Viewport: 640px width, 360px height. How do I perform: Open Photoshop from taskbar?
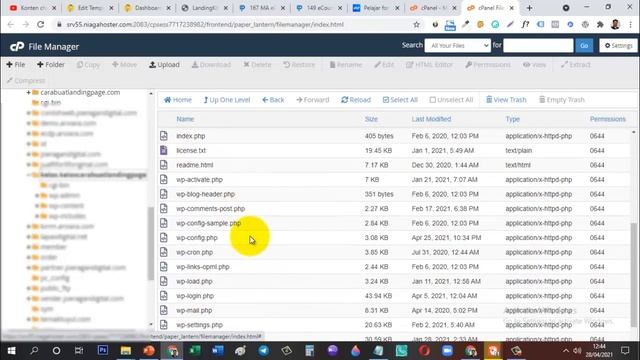click(103, 351)
